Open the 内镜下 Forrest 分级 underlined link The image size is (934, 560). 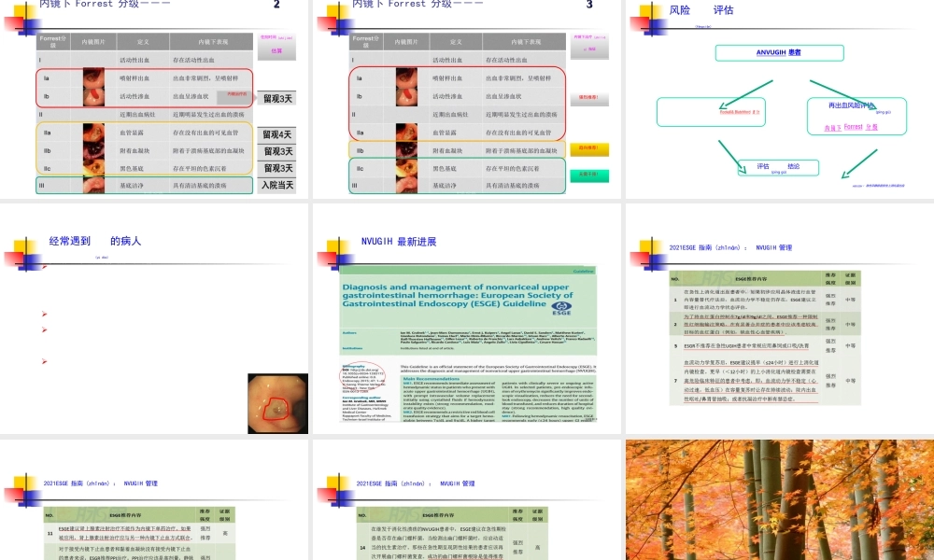click(x=850, y=127)
